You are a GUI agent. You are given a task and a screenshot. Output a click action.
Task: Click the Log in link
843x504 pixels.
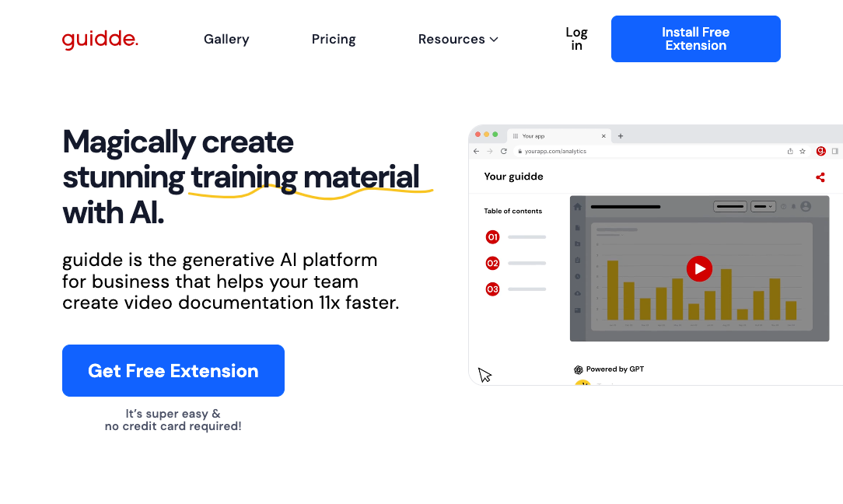(576, 39)
